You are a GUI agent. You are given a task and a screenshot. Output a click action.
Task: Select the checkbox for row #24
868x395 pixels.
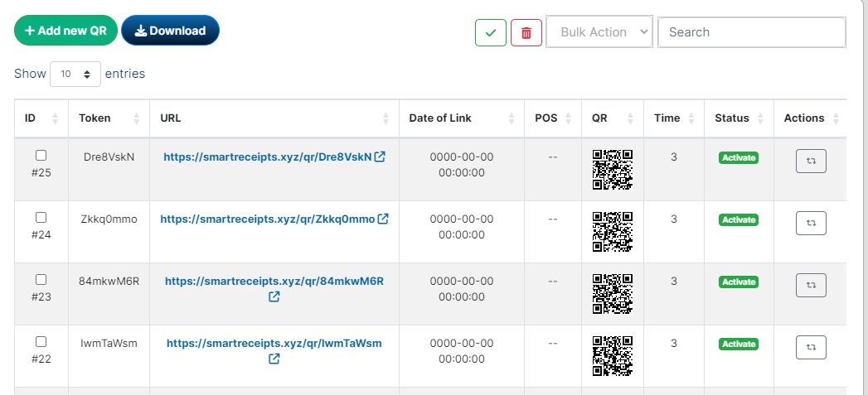(x=41, y=217)
